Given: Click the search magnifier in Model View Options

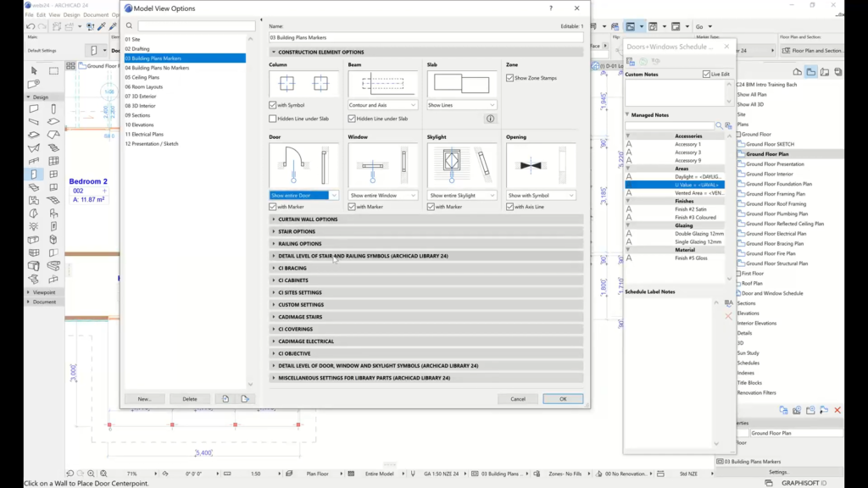Looking at the screenshot, I should click(x=129, y=26).
